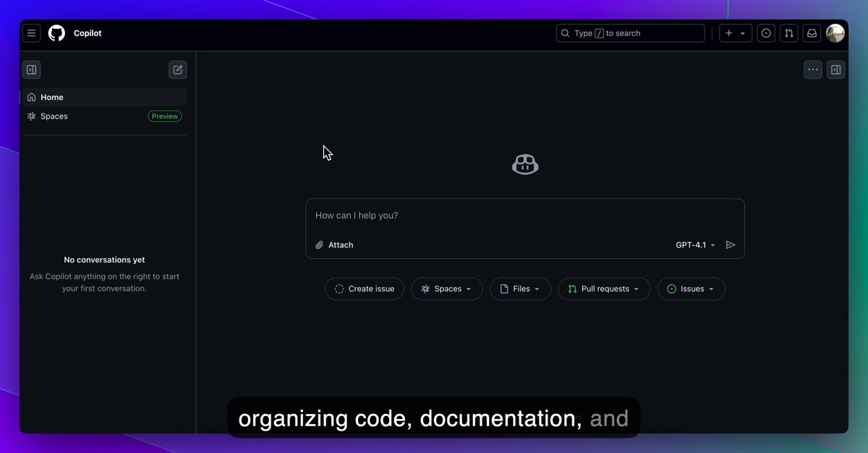
Task: Click the Copilot title in header
Action: coord(88,33)
